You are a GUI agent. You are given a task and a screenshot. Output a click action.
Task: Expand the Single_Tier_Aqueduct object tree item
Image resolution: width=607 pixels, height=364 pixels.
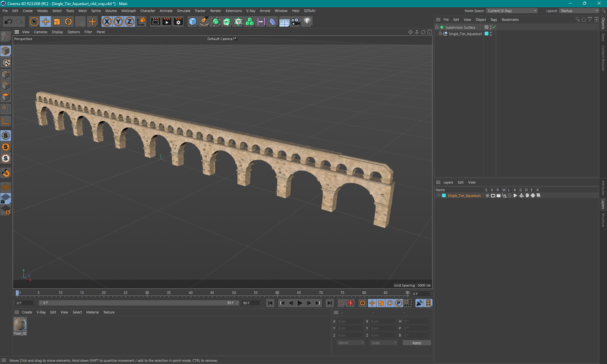click(441, 34)
